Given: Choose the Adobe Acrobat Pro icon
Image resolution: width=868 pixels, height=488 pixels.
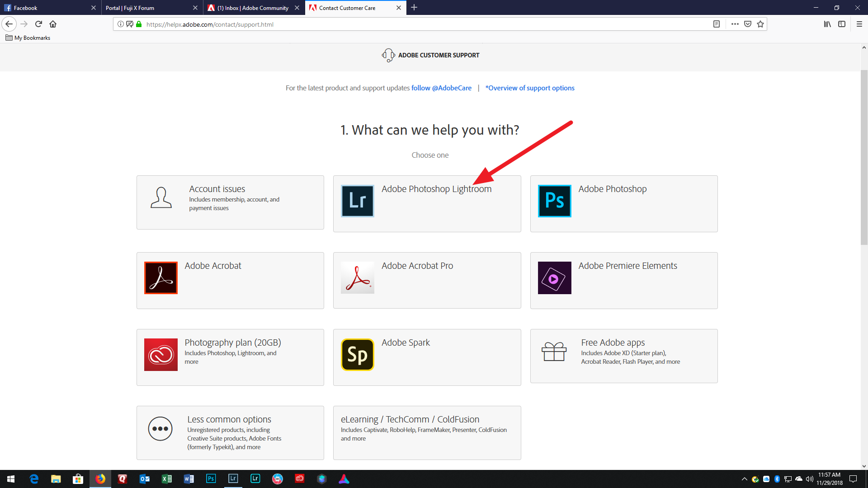Looking at the screenshot, I should coord(357,278).
